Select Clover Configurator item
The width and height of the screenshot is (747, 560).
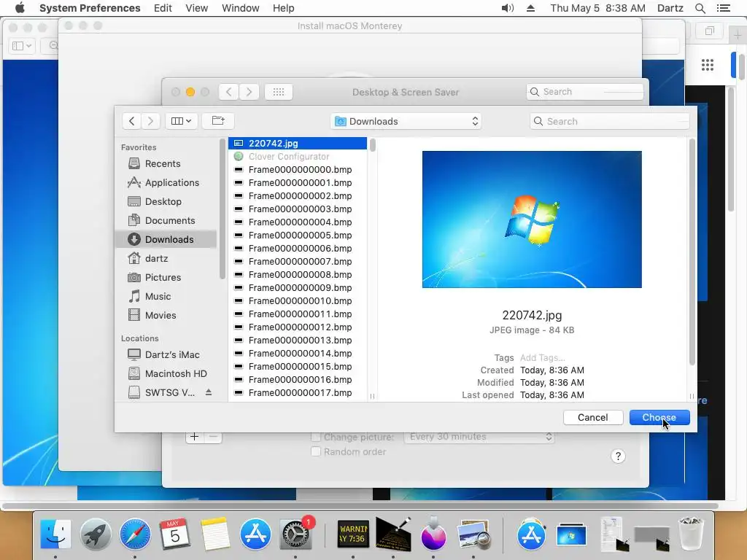coord(298,157)
